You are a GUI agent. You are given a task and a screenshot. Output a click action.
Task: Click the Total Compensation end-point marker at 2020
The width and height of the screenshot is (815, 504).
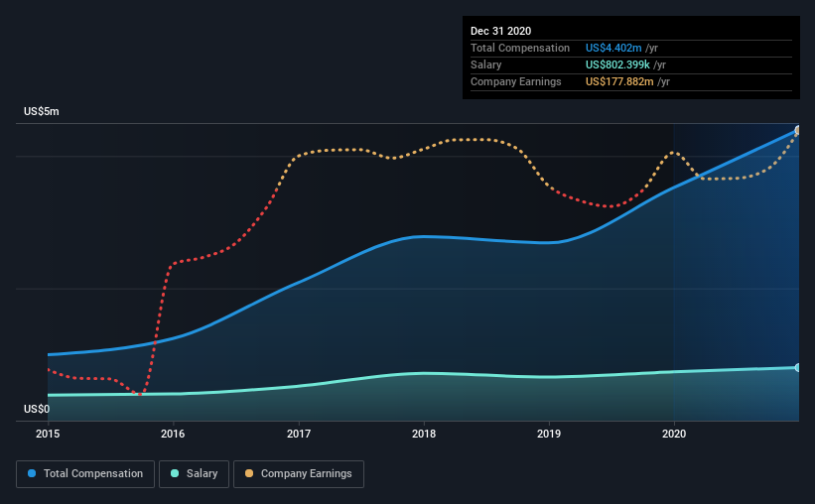(x=798, y=130)
